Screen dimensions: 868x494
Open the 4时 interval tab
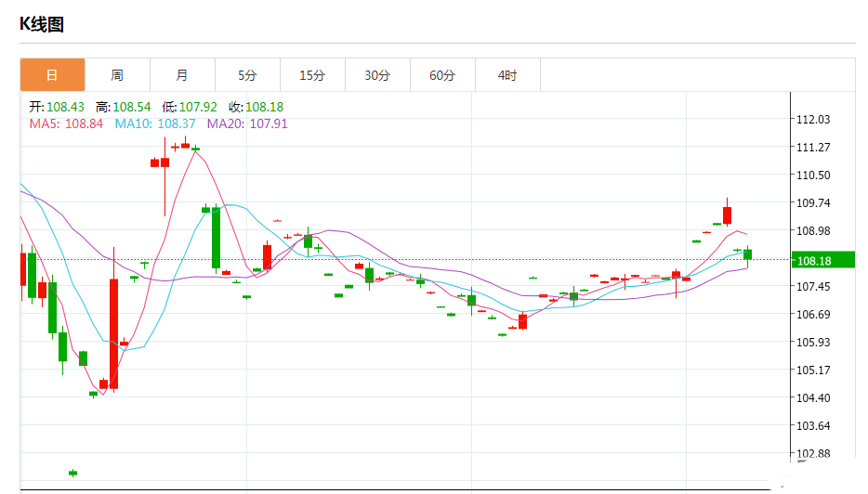507,74
